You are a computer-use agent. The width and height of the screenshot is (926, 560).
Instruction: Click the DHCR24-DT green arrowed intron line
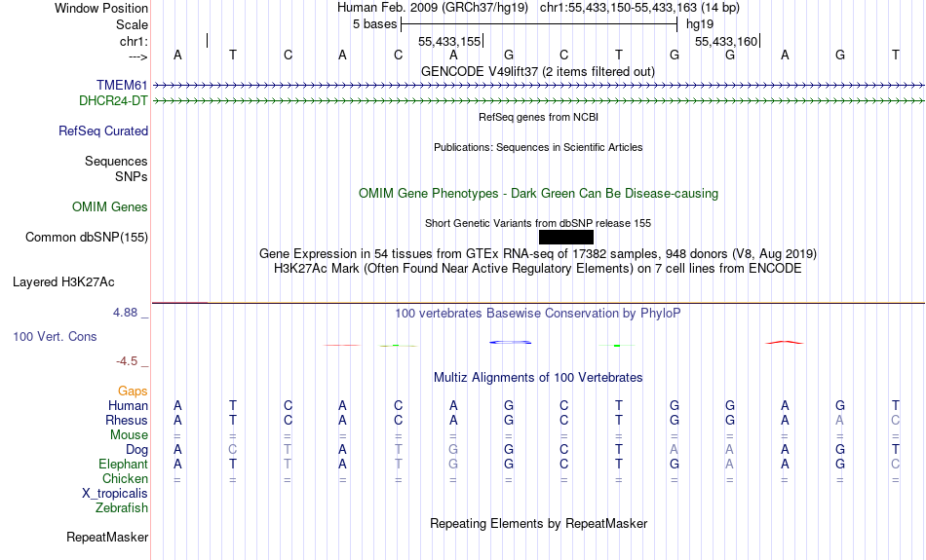[539, 101]
